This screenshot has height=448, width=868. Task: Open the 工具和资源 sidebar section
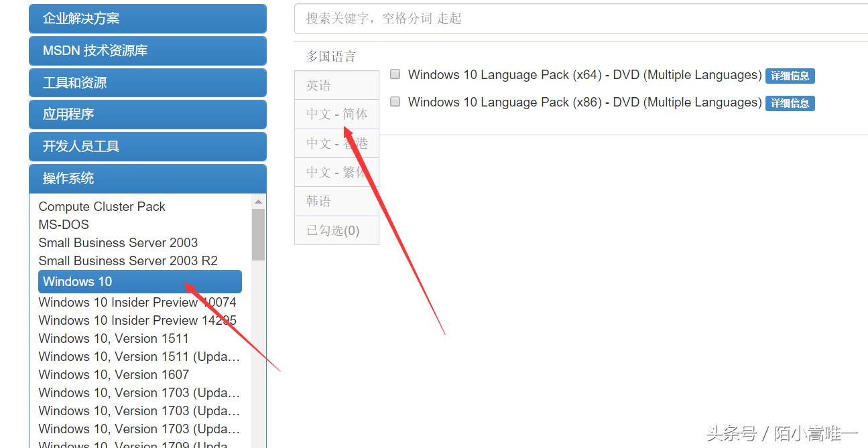pos(147,83)
